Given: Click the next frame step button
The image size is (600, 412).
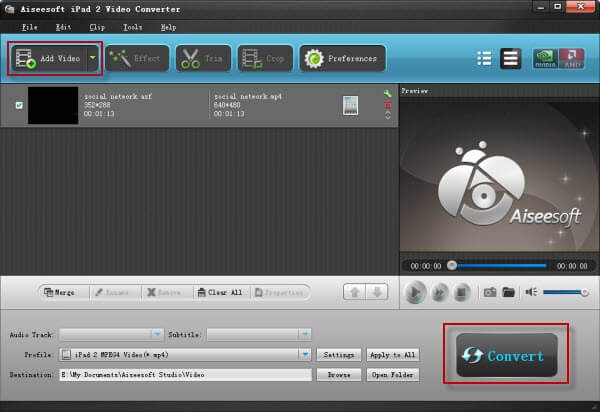Looking at the screenshot, I should point(440,293).
